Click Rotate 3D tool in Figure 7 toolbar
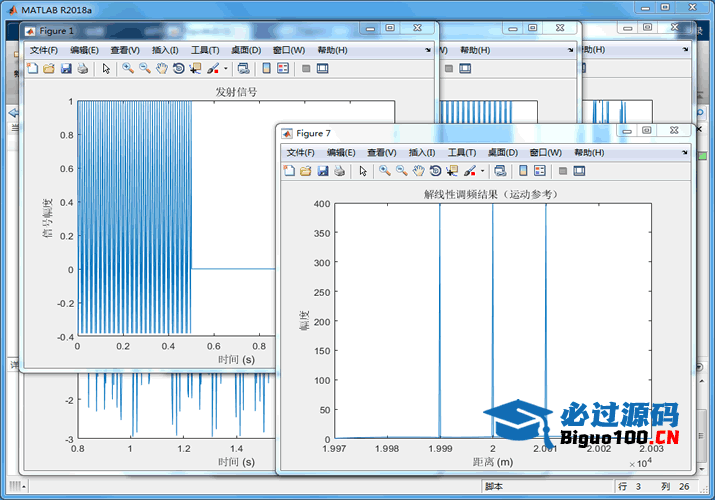The height and width of the screenshot is (500, 715). pos(435,171)
